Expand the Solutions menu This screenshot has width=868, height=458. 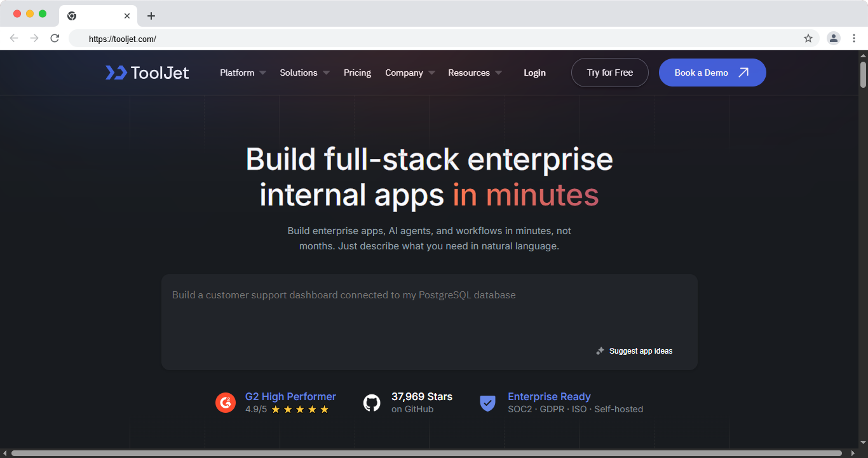click(304, 73)
